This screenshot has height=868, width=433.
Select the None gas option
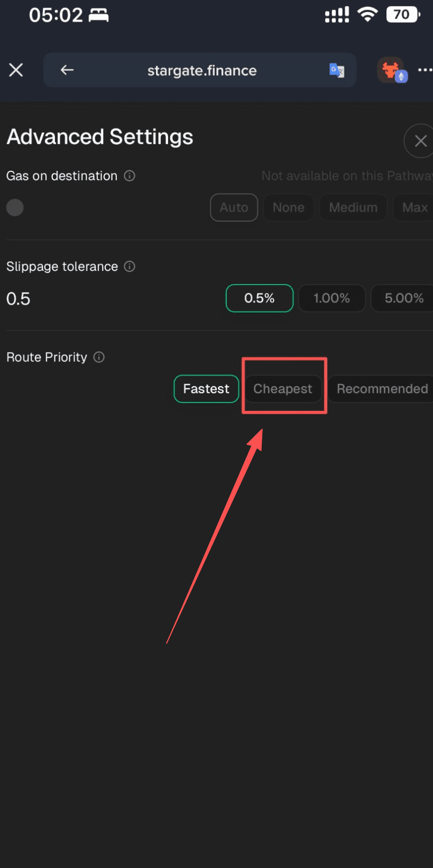[289, 207]
